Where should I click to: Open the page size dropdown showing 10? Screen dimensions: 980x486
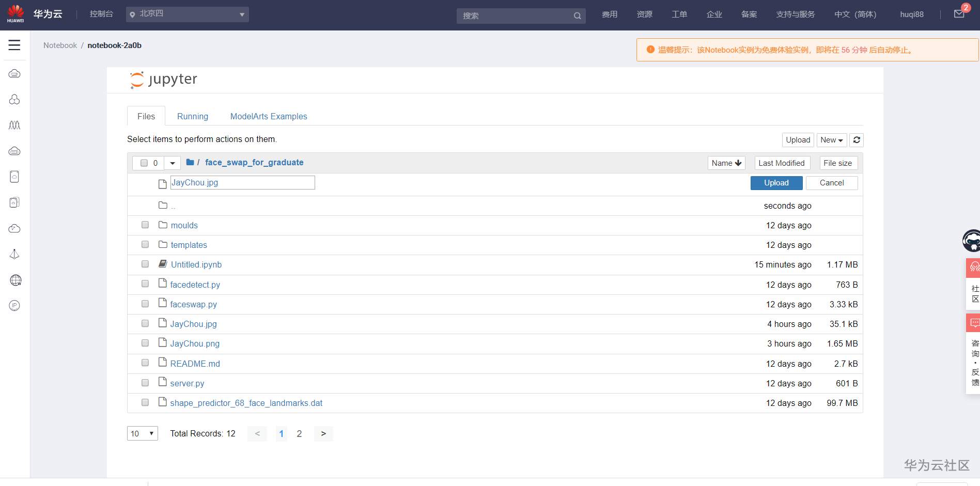143,433
